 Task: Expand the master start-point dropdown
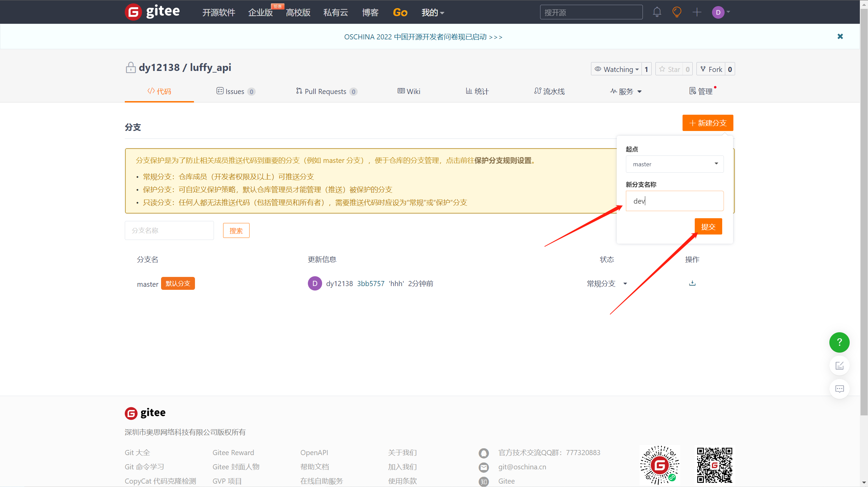(x=674, y=164)
